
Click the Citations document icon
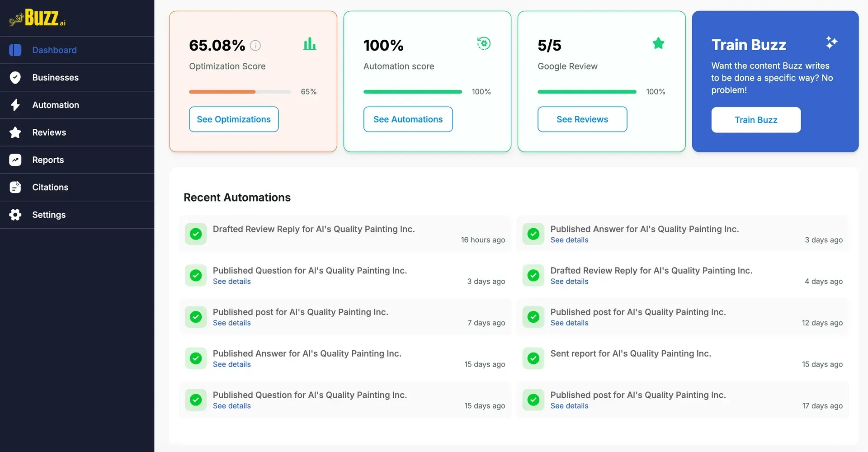click(15, 187)
